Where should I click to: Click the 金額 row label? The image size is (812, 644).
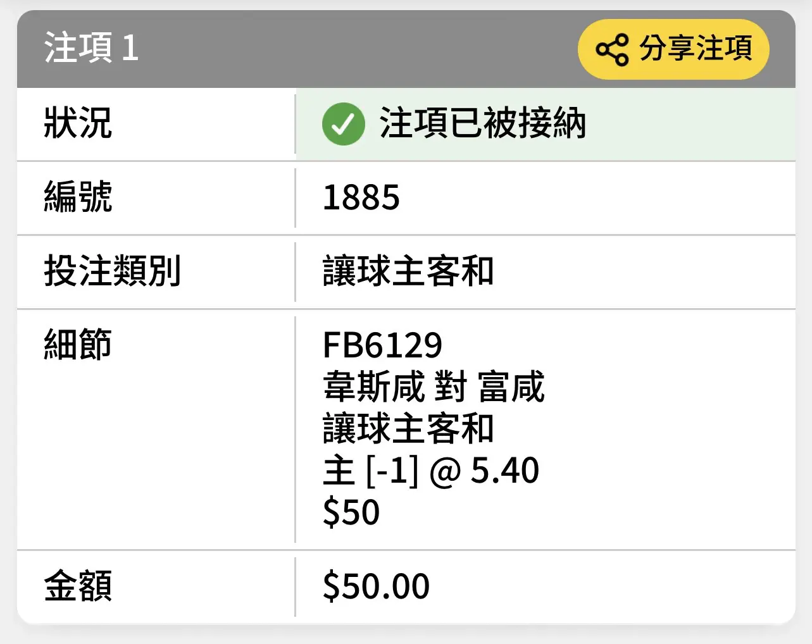78,586
